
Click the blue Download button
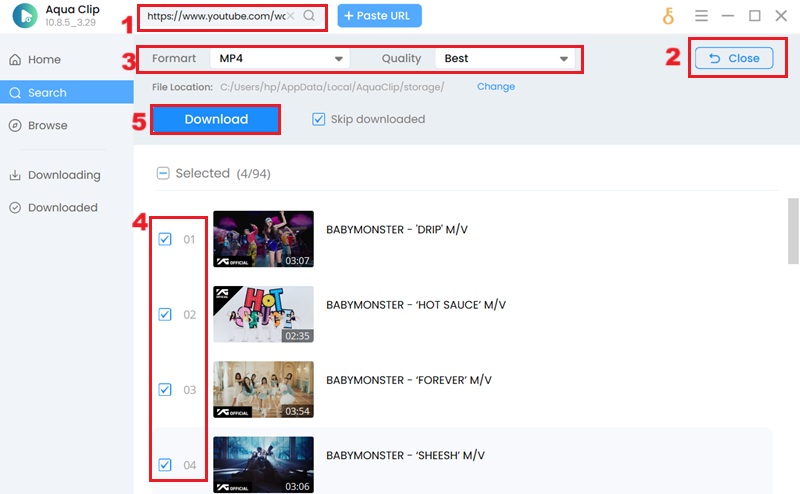[216, 119]
